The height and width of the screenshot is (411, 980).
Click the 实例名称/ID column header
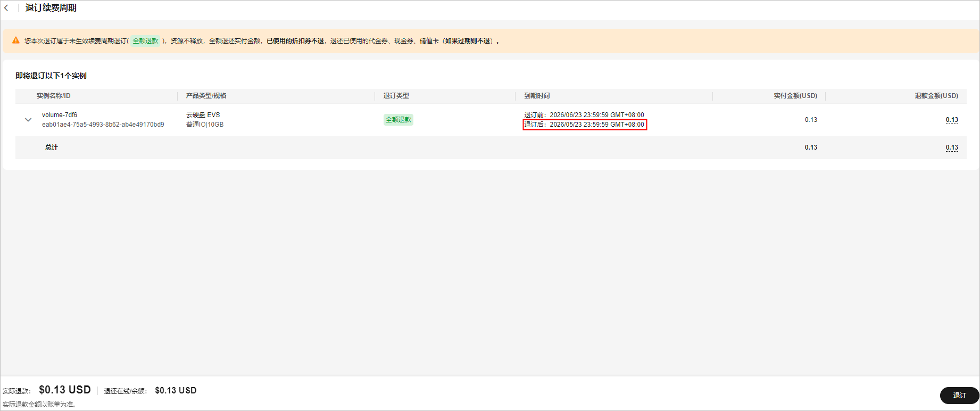pyautogui.click(x=54, y=96)
